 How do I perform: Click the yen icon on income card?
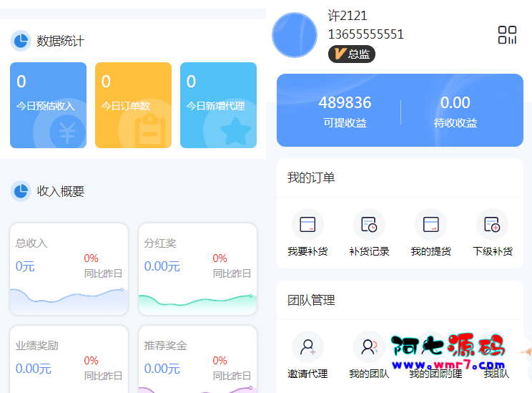[x=67, y=133]
